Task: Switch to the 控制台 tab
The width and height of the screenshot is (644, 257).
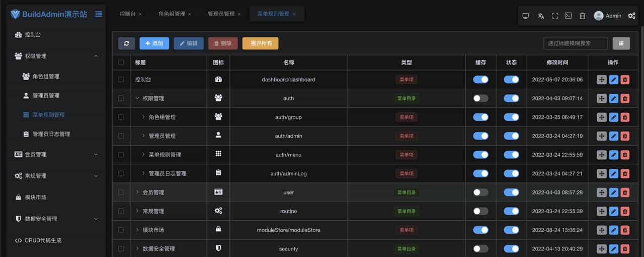Action: point(128,14)
